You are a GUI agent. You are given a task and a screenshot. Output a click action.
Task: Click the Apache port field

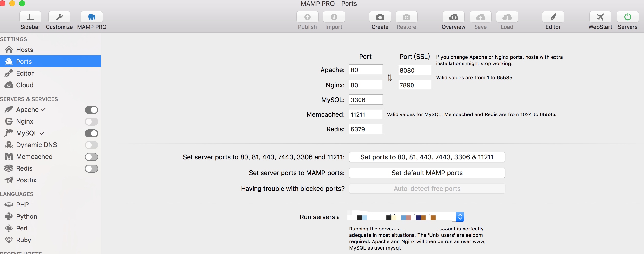click(366, 70)
